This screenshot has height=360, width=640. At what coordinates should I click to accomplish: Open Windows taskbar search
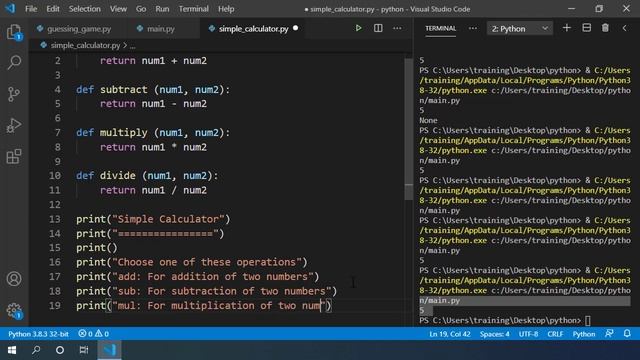click(x=36, y=350)
